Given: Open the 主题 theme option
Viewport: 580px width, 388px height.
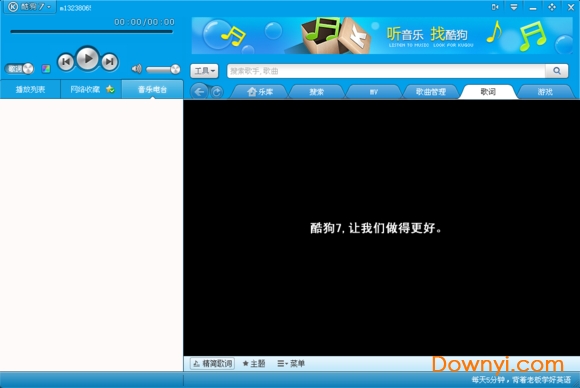Looking at the screenshot, I should [254, 364].
